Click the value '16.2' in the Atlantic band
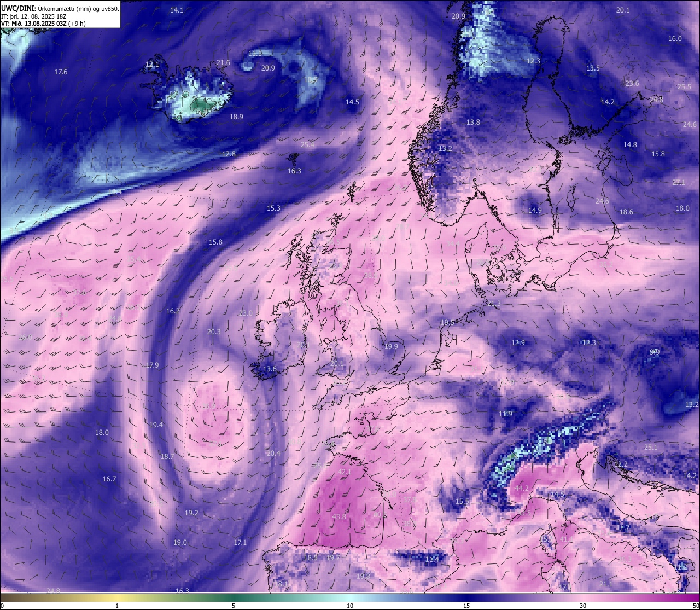The width and height of the screenshot is (700, 610). click(173, 311)
